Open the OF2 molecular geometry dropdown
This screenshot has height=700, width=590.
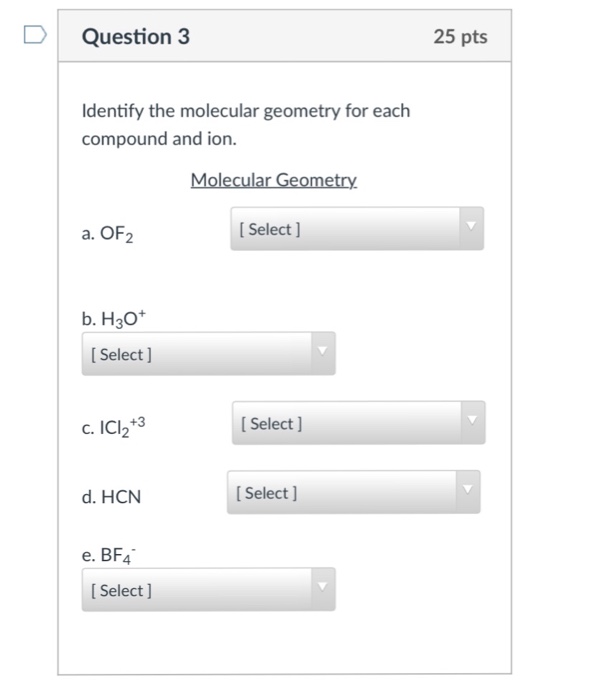click(357, 229)
